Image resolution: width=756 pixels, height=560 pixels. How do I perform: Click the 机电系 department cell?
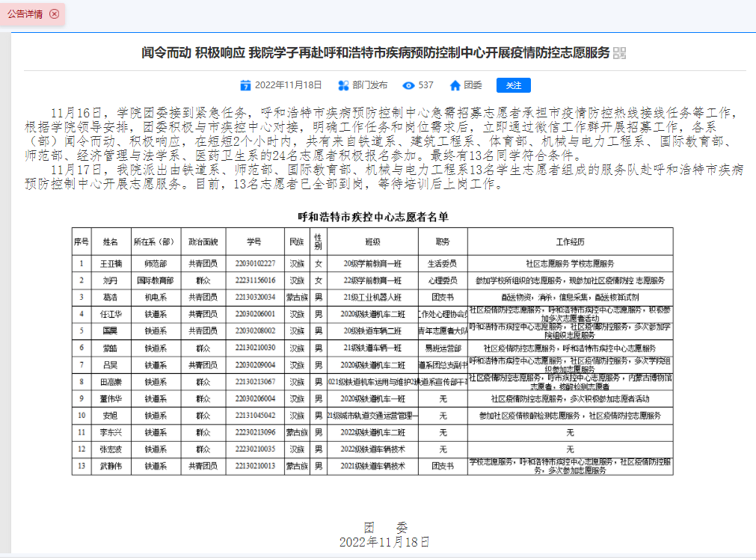tap(156, 298)
